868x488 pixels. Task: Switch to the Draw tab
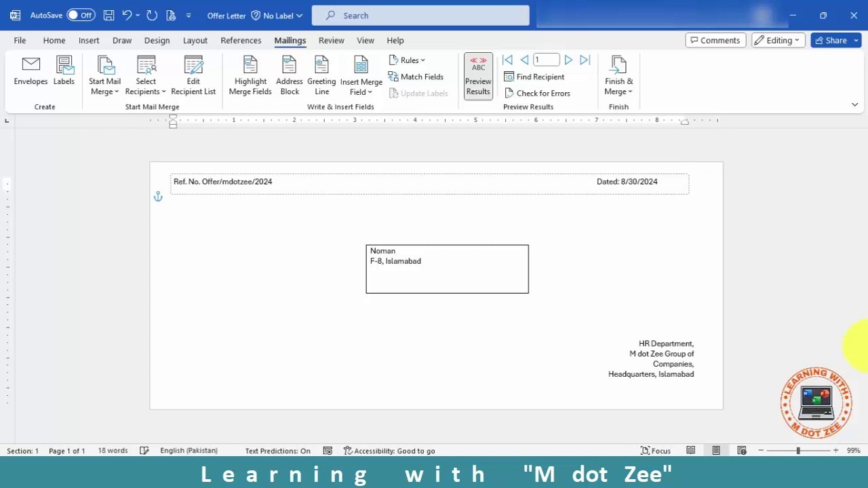(122, 41)
